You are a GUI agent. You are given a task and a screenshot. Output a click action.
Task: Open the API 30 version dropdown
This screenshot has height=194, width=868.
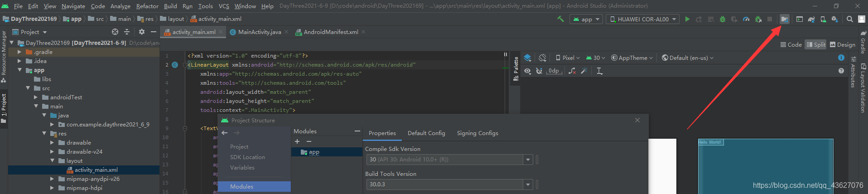595,58
